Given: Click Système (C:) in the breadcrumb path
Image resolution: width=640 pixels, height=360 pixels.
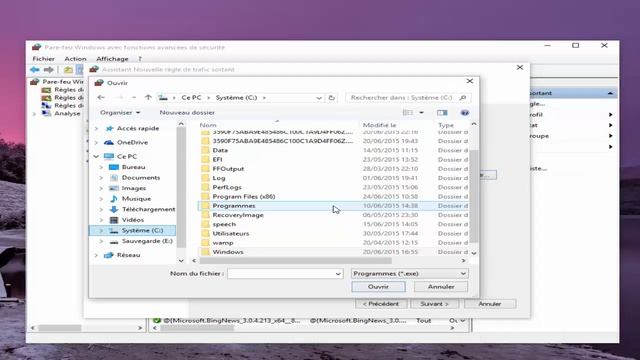Looking at the screenshot, I should pos(236,98).
